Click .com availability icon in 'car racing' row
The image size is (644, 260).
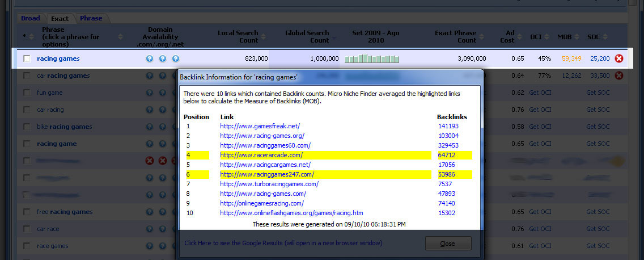(150, 110)
